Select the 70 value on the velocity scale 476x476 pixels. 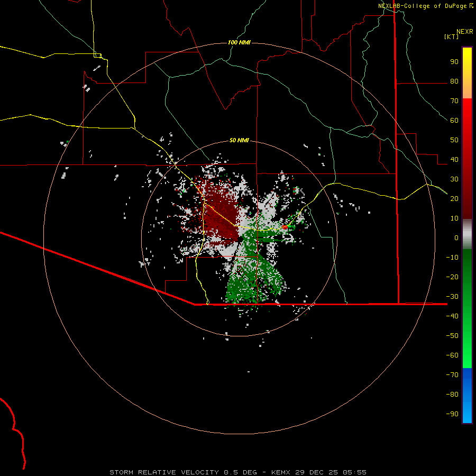click(x=454, y=101)
